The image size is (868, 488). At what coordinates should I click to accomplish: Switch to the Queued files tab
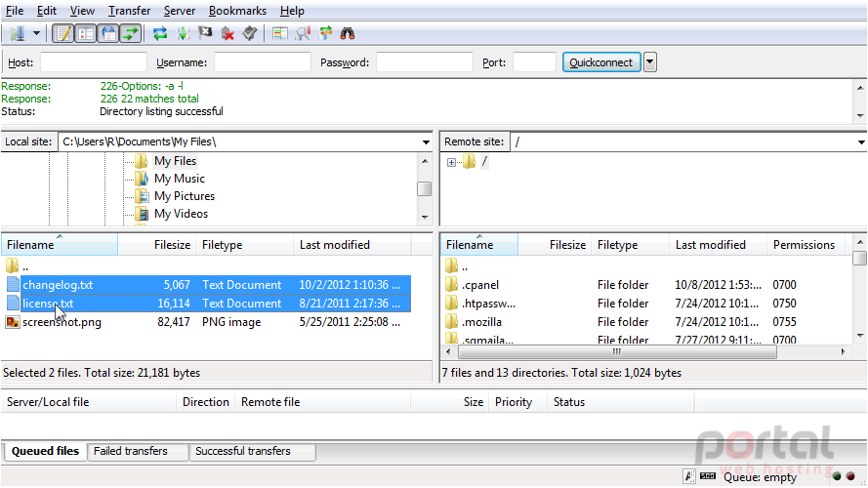coord(45,451)
